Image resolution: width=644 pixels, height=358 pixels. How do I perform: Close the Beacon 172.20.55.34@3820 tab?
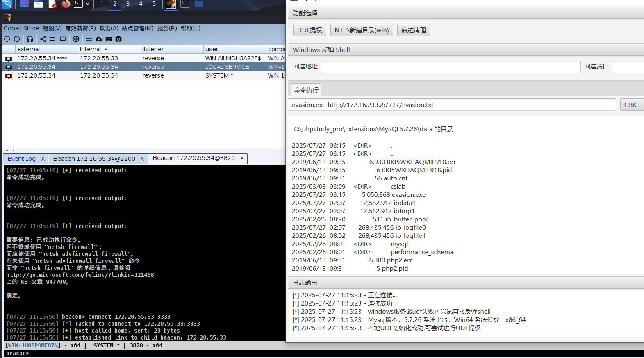(242, 158)
